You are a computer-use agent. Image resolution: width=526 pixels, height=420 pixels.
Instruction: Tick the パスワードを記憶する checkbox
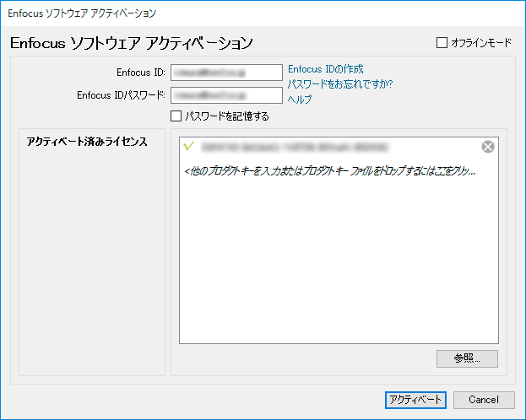176,116
